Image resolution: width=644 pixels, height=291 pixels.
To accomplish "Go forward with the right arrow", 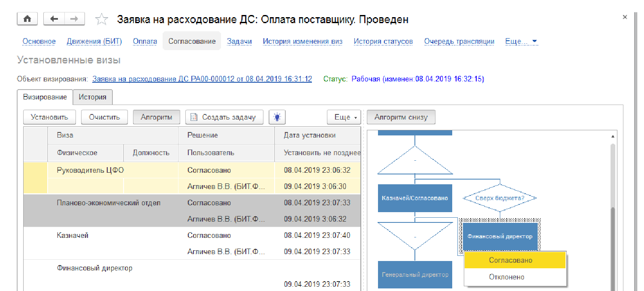I will pos(74,19).
